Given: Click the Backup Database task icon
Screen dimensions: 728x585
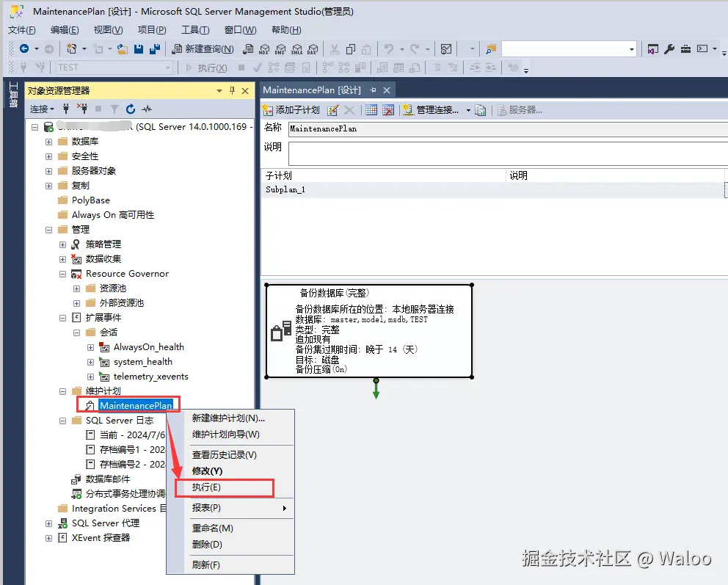Looking at the screenshot, I should tap(281, 330).
